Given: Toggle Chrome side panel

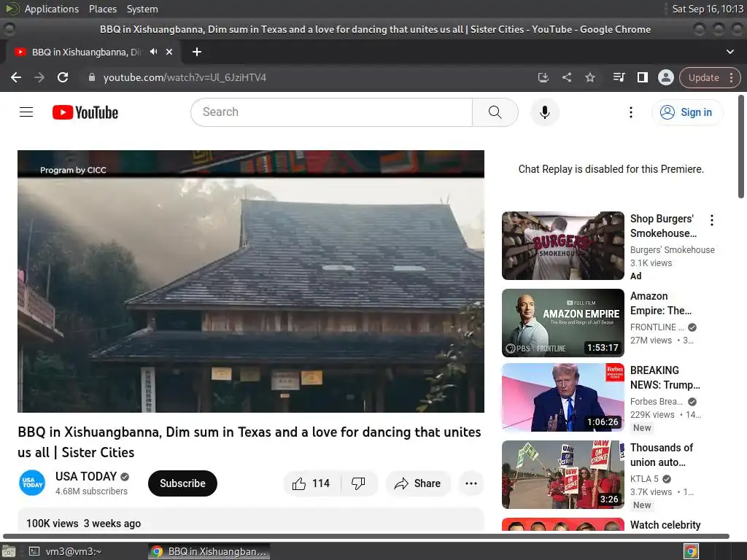Looking at the screenshot, I should (x=642, y=77).
